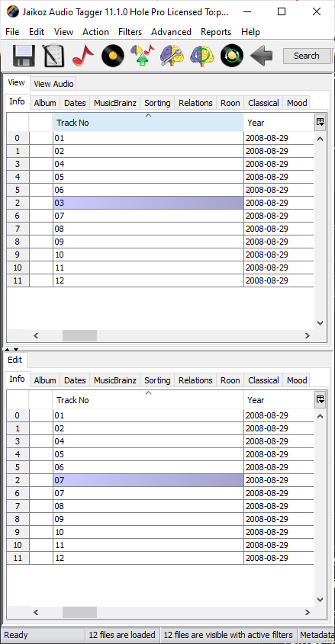Select the View tab in upper panel

click(17, 82)
